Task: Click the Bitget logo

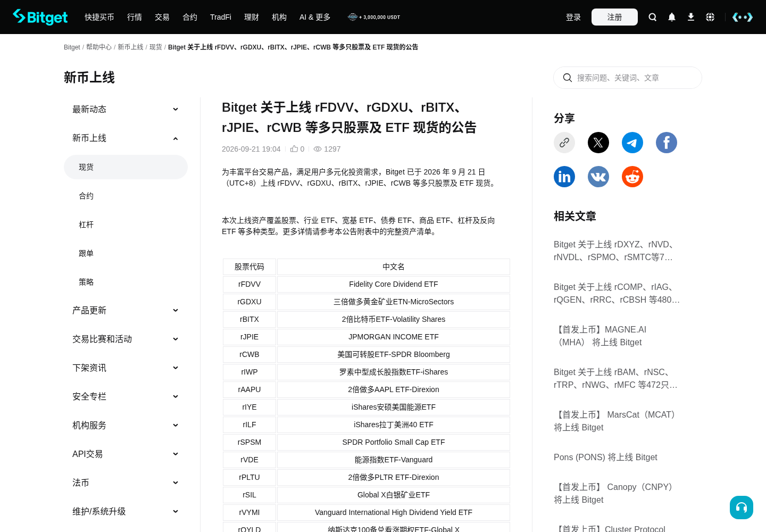Action: (x=40, y=17)
